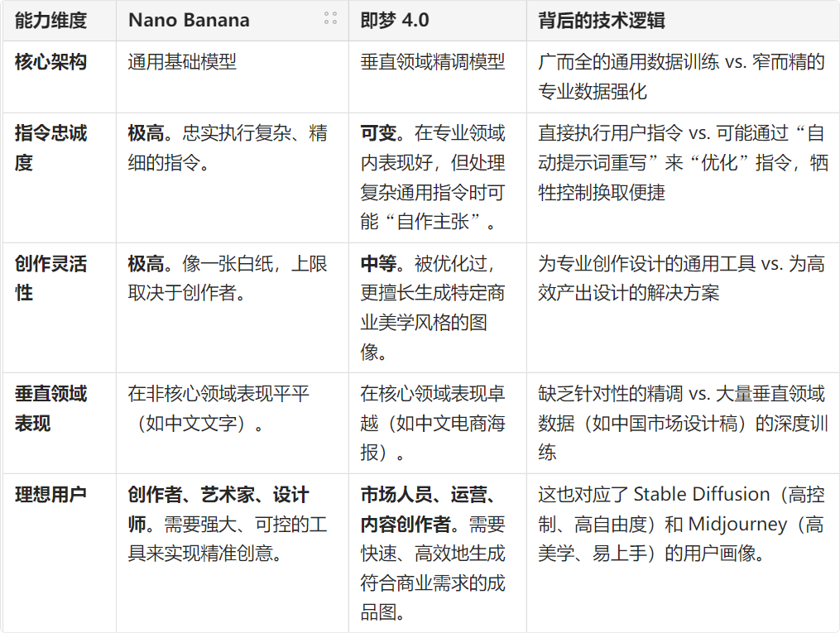This screenshot has width=840, height=633.
Task: Click the 指令忠诚度 row label
Action: 60,177
